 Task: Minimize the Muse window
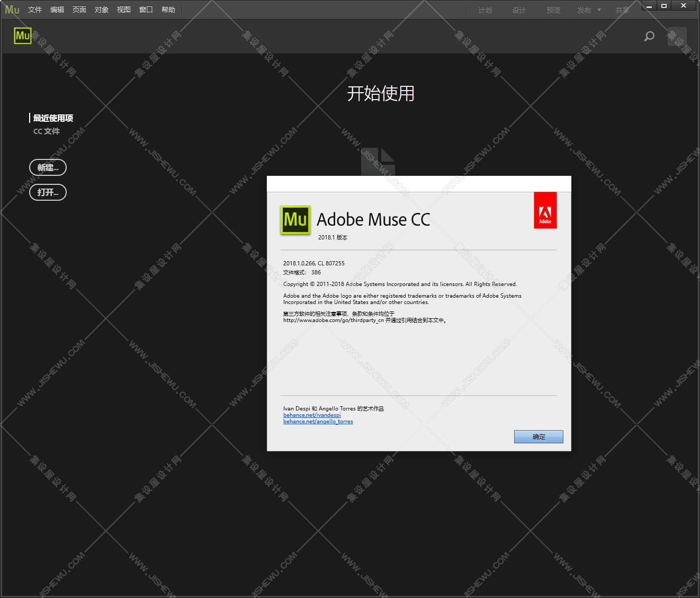click(x=650, y=6)
